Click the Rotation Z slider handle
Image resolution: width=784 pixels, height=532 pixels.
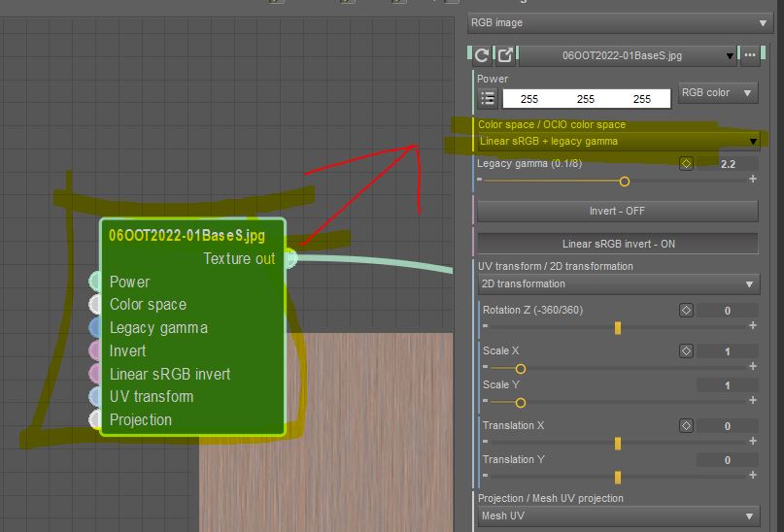pos(618,328)
